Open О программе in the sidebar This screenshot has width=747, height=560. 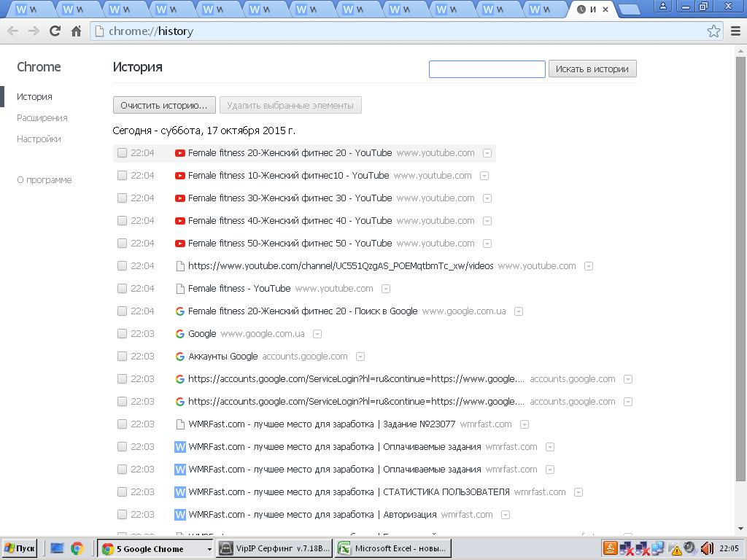[x=44, y=180]
